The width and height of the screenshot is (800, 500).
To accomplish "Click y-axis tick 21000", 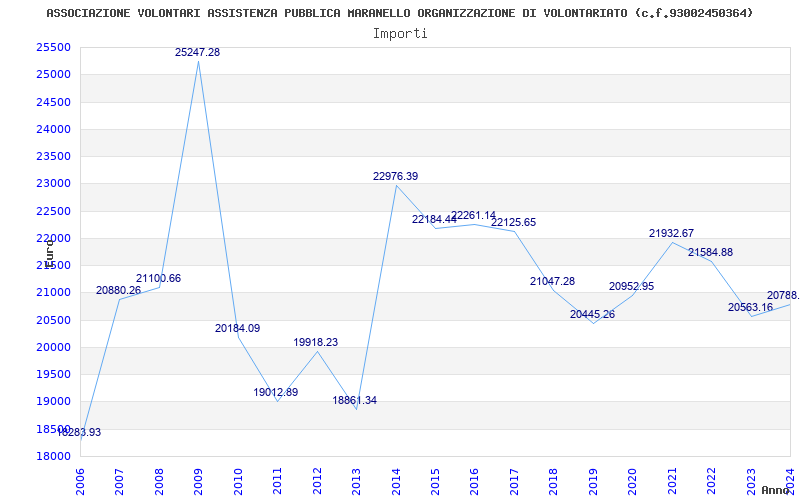I will (x=53, y=293).
